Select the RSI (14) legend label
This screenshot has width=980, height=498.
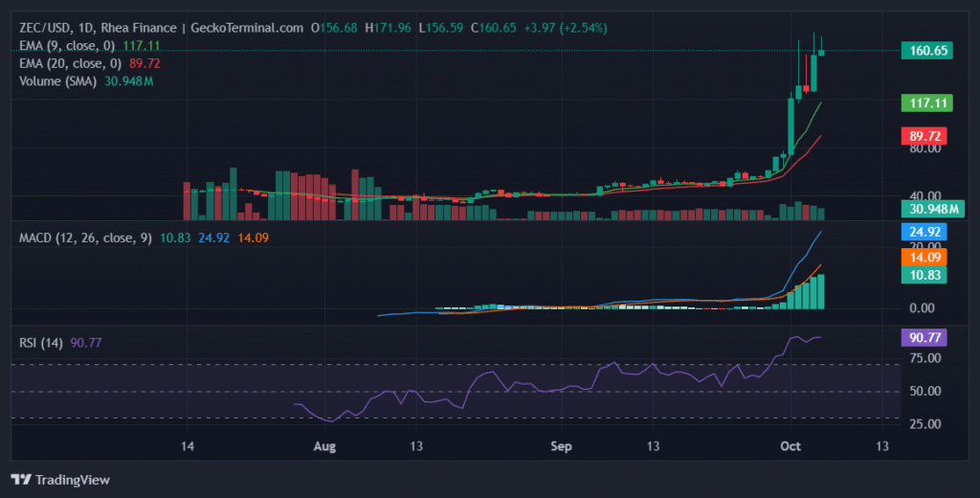pyautogui.click(x=40, y=343)
